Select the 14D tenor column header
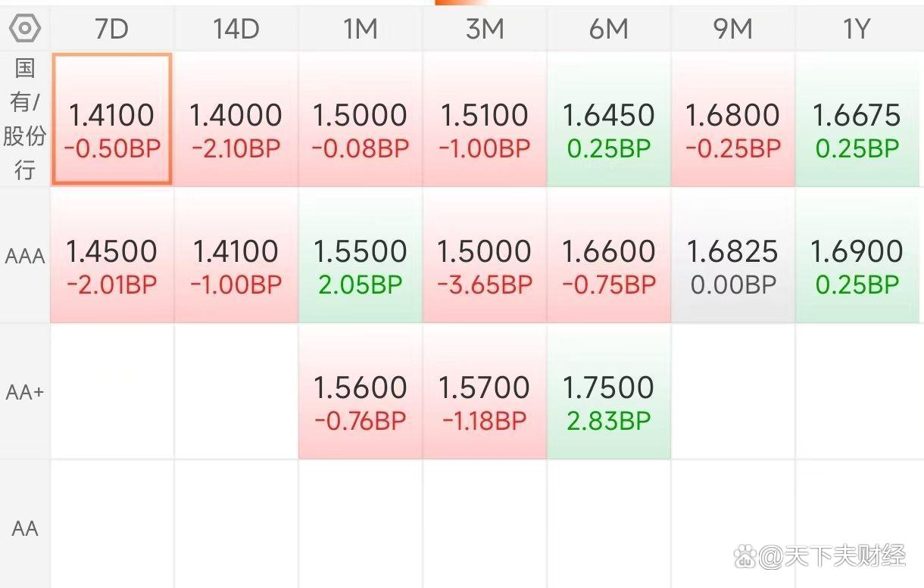Viewport: 924px width, 588px height. coord(236,30)
